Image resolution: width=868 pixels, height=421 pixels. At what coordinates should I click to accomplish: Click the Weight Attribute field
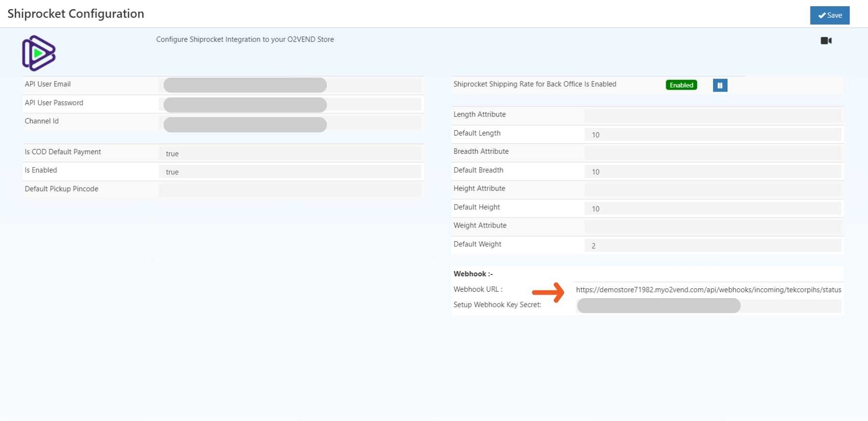point(713,227)
